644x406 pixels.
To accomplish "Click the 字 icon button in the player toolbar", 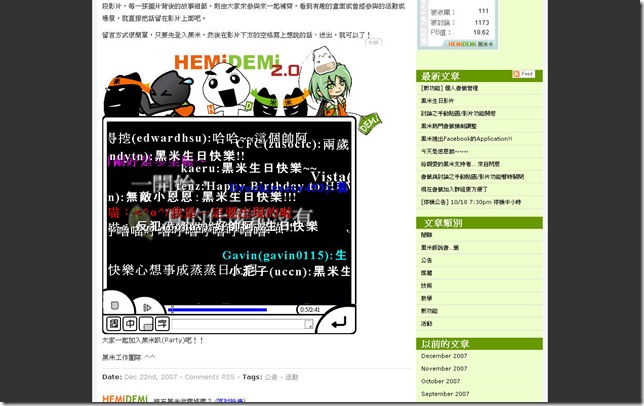I will point(162,324).
